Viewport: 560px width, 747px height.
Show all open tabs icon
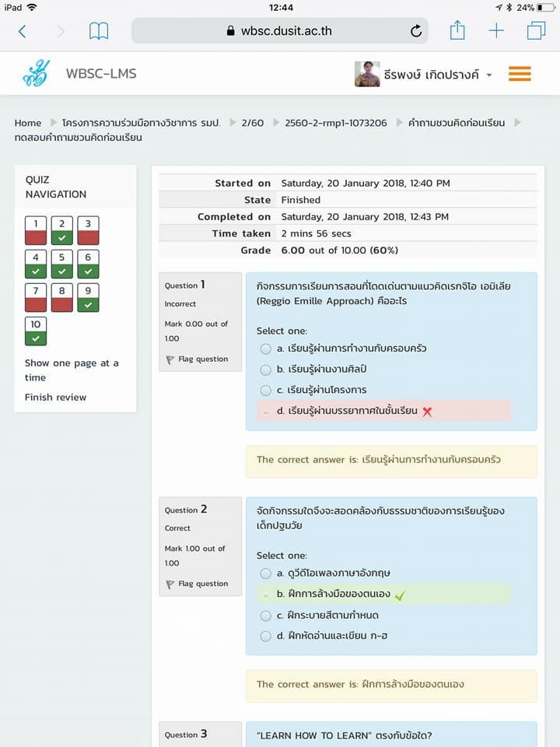(536, 31)
